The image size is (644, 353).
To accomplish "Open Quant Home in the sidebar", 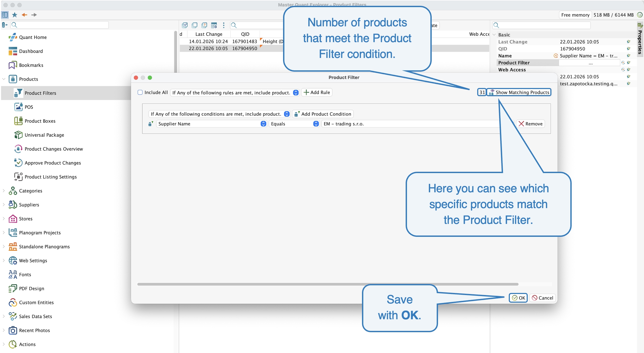I will click(x=33, y=37).
